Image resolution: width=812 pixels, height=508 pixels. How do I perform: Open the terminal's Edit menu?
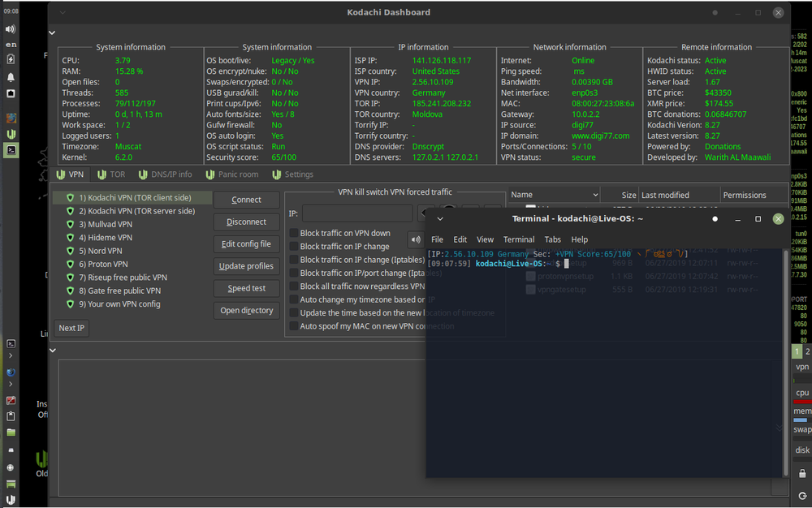460,239
